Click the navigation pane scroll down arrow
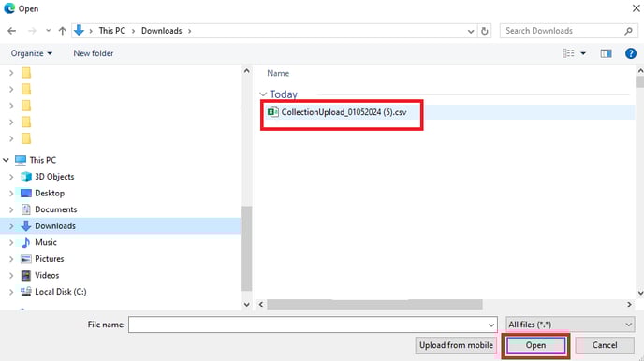The height and width of the screenshot is (361, 644). coord(246,304)
